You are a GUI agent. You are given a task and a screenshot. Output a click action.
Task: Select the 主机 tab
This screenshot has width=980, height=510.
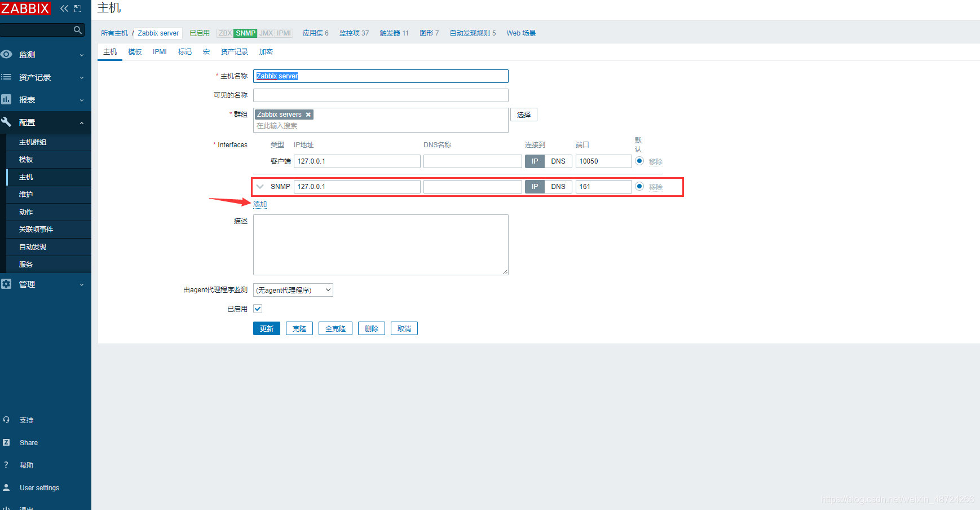[x=110, y=52]
